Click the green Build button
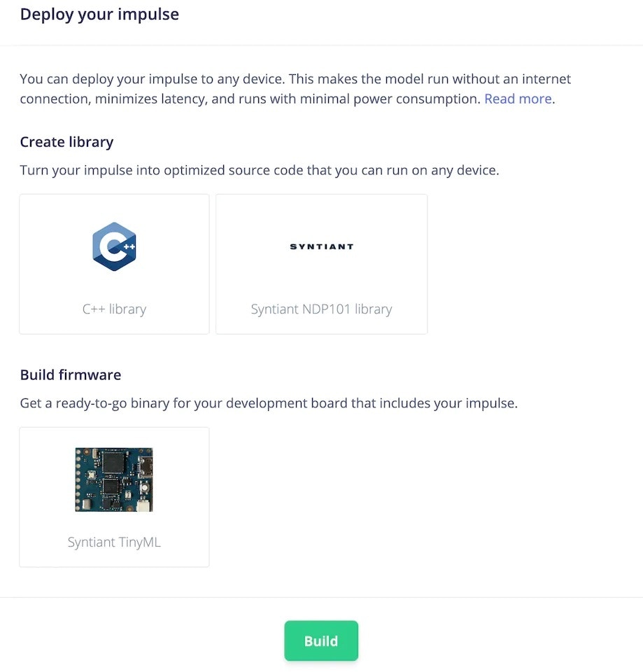Viewport: 643px width, 672px height. pos(321,640)
